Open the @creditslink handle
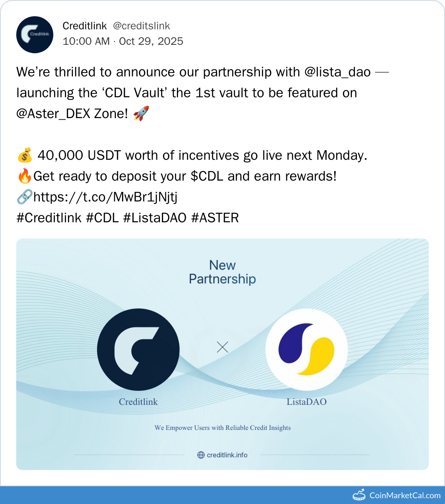This screenshot has width=445, height=504. [x=141, y=26]
